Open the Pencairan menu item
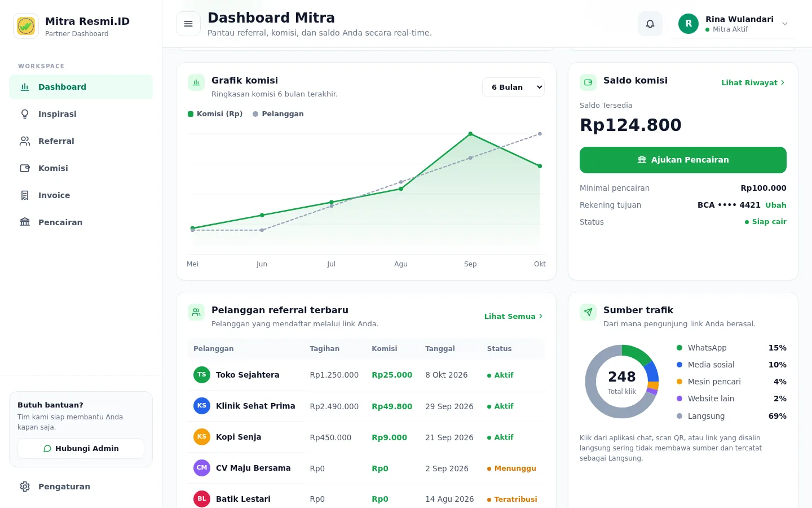812x508 pixels. (81, 222)
